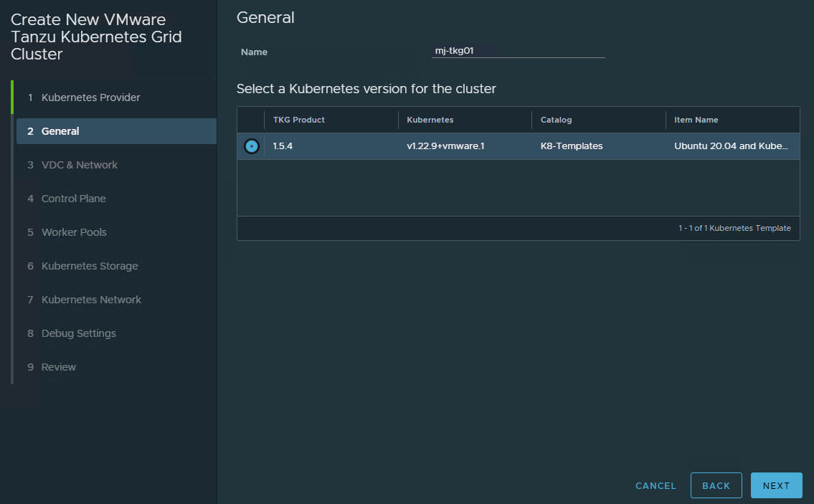
Task: Sort by TKG Product column header
Action: 299,120
